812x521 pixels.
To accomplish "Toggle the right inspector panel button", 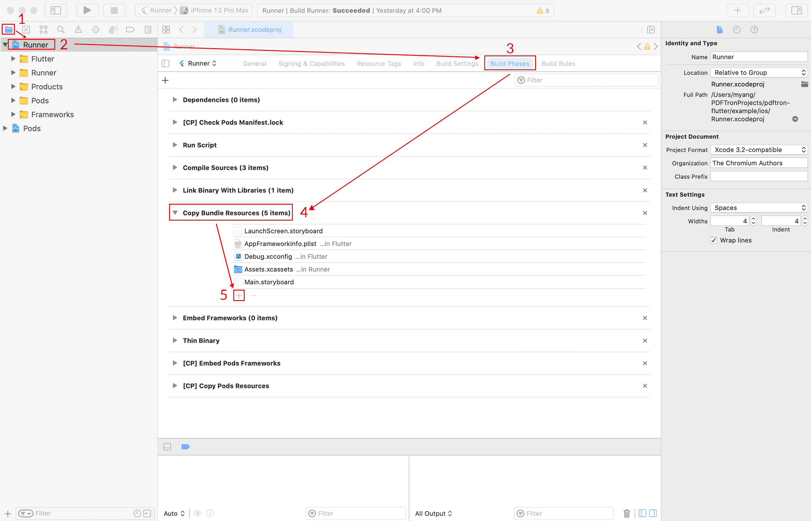I will point(796,10).
